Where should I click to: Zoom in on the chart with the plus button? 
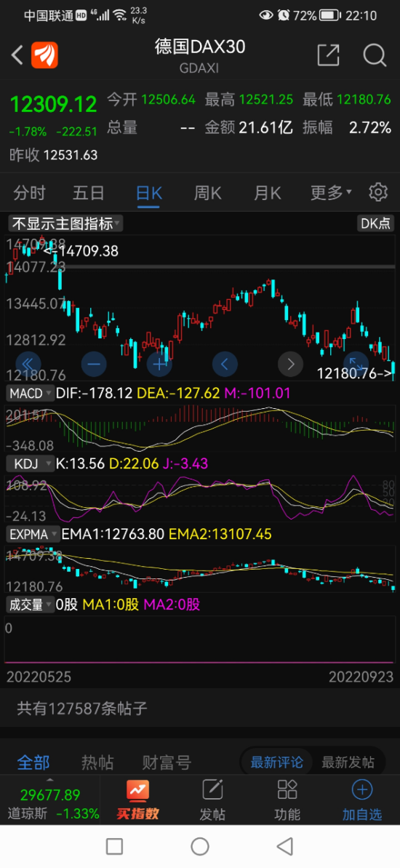(159, 364)
